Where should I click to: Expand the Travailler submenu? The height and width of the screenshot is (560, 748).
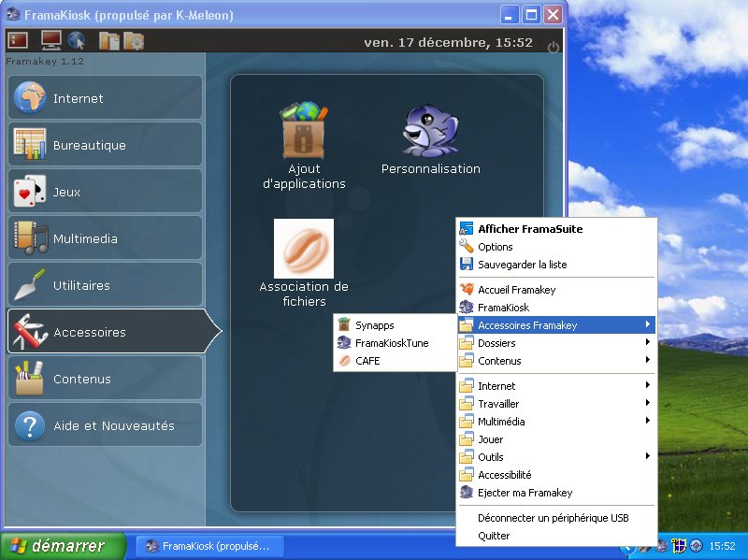[x=556, y=404]
